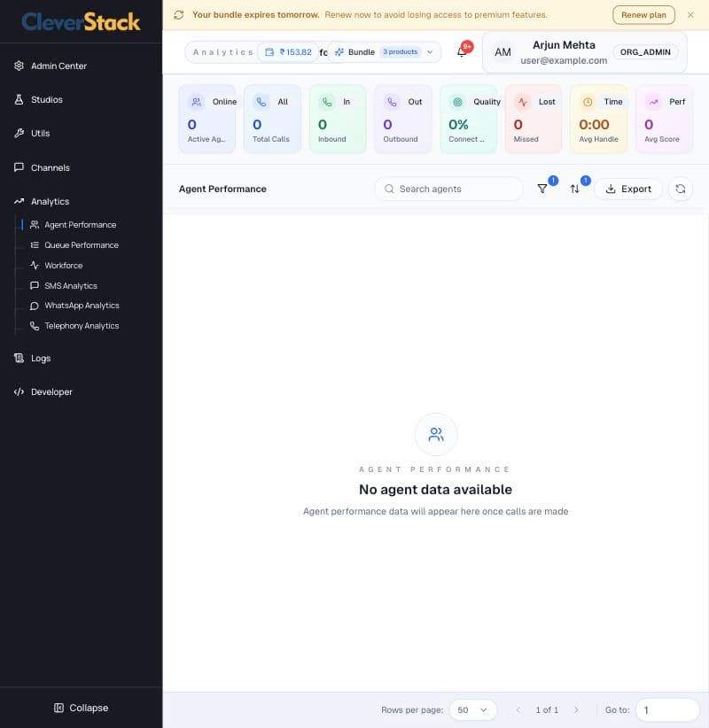
Task: Open the notifications bell
Action: 462,52
